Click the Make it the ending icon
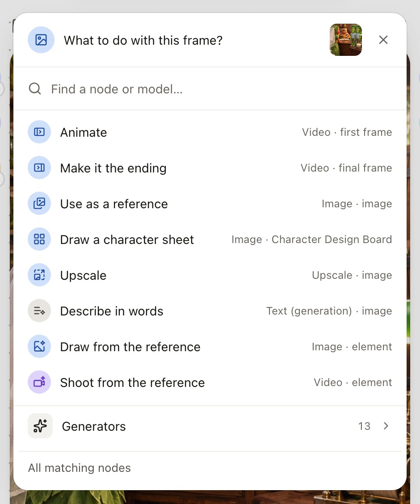420x504 pixels. [x=39, y=168]
